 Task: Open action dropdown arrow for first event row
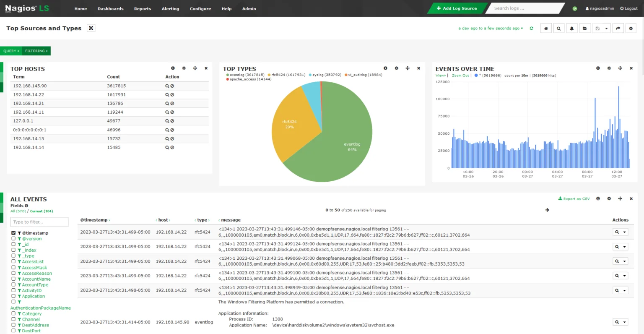(x=625, y=232)
